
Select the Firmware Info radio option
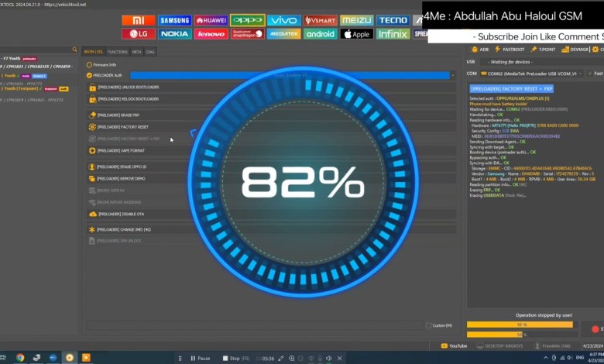point(89,65)
